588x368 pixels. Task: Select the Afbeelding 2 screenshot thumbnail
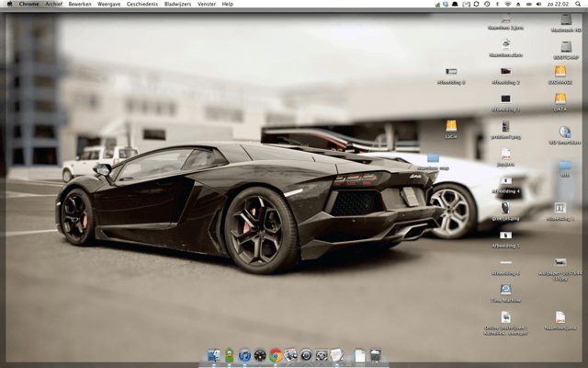tap(505, 72)
